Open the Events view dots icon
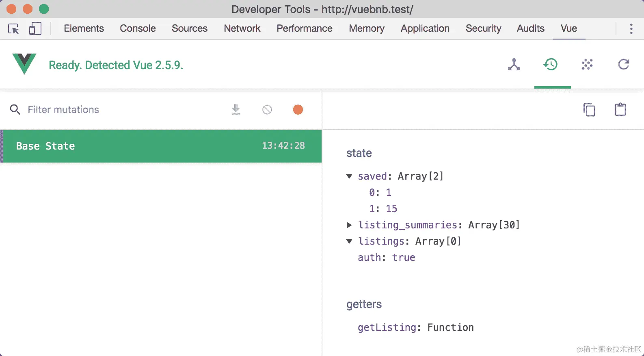 tap(587, 64)
